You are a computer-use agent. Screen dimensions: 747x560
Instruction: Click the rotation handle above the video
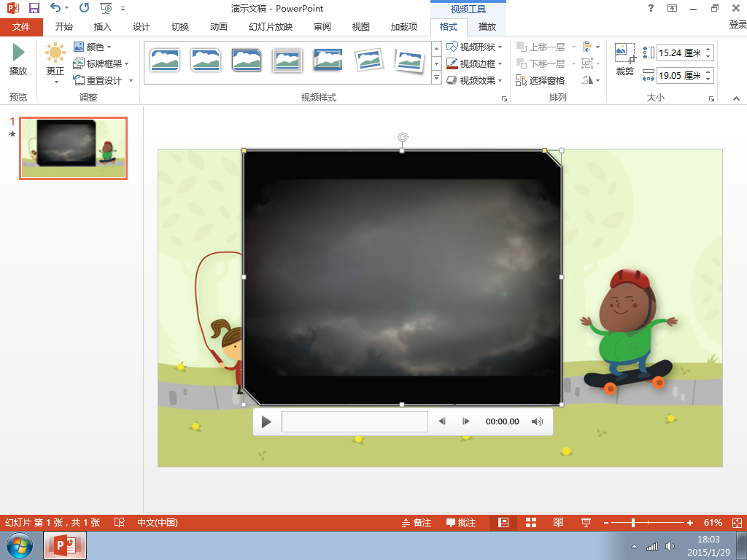coord(403,138)
